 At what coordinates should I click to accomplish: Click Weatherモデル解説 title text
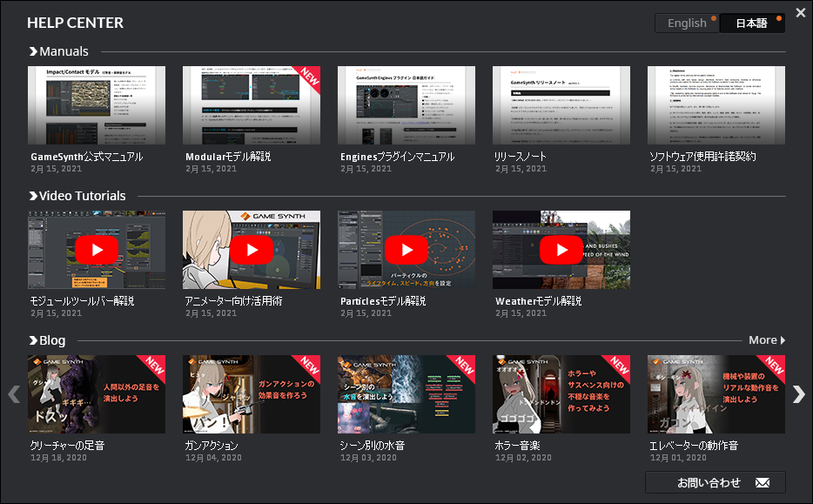tap(538, 301)
